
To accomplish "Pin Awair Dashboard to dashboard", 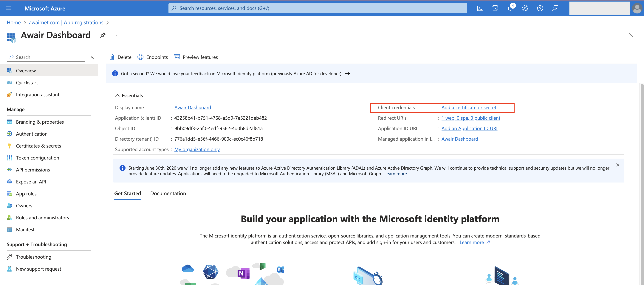I will [x=103, y=35].
